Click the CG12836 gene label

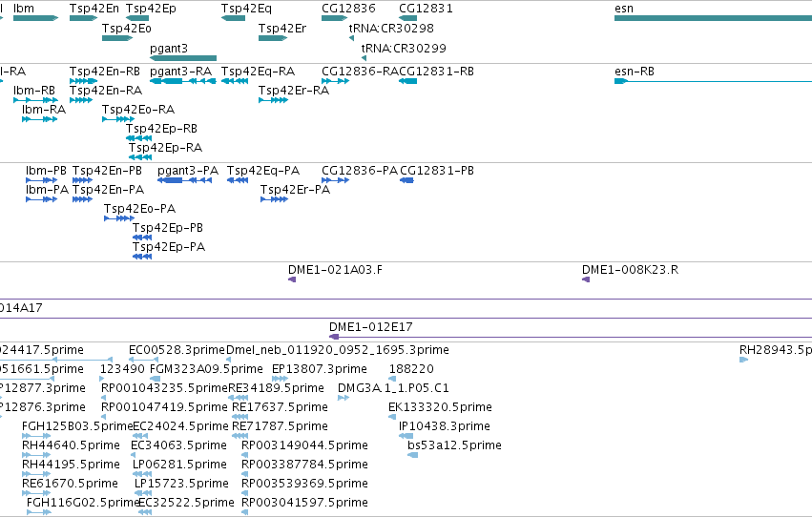[x=348, y=9]
